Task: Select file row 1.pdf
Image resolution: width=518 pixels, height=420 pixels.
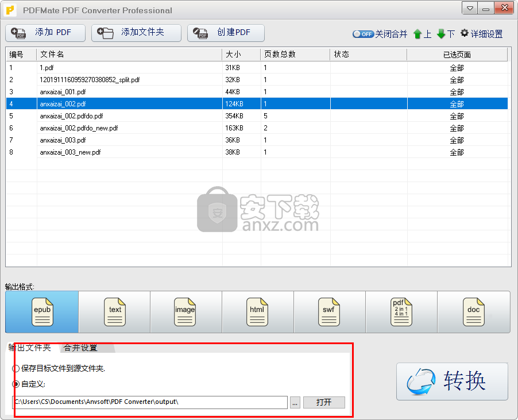Action: point(257,68)
